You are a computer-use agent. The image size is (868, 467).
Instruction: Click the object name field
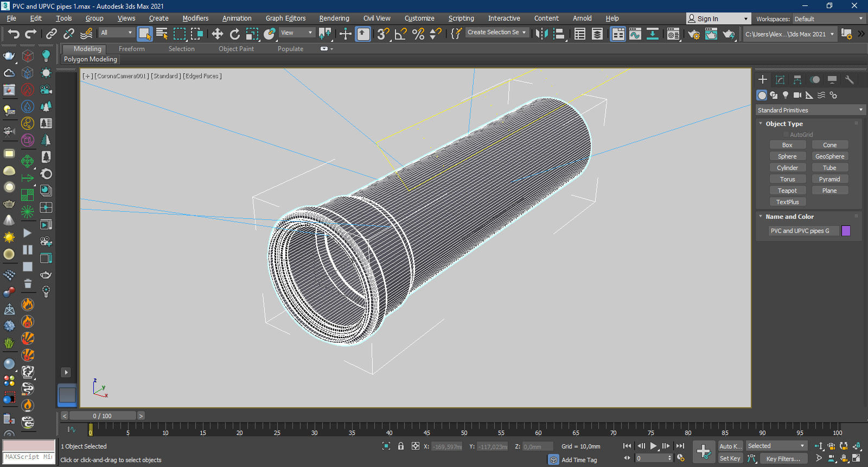(x=803, y=231)
